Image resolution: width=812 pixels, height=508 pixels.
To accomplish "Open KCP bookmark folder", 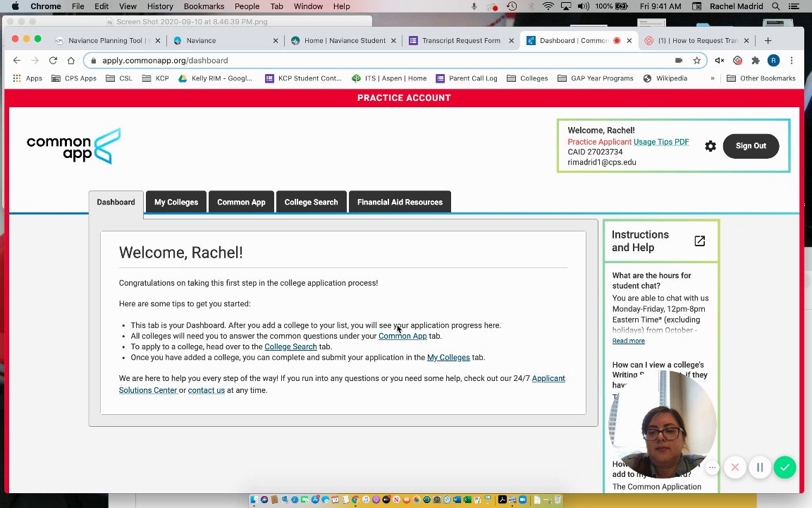I will pos(155,78).
